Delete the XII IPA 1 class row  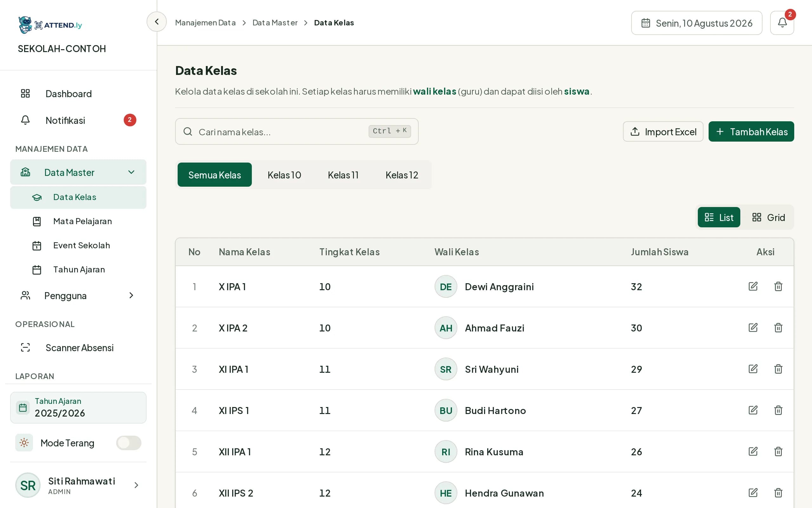click(x=778, y=451)
